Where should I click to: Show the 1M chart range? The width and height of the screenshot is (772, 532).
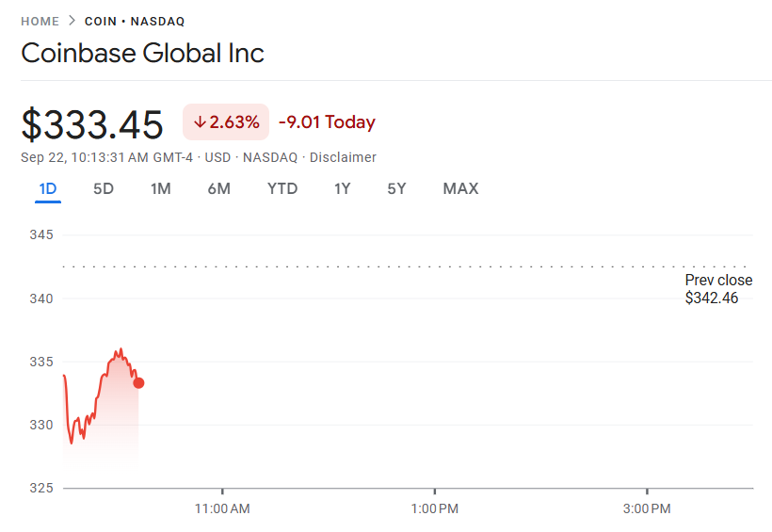pos(160,189)
